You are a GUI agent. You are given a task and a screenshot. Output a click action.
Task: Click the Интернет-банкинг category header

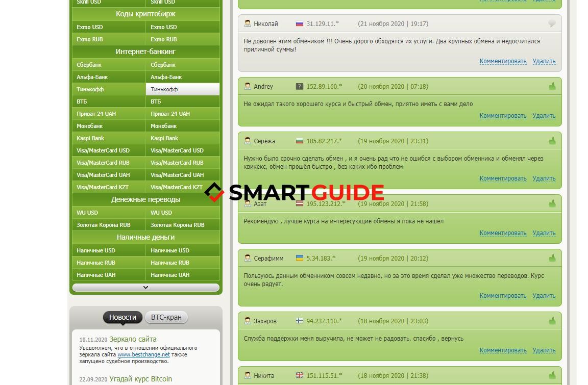click(146, 52)
